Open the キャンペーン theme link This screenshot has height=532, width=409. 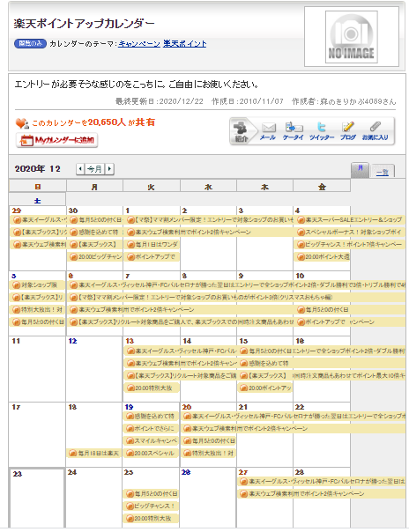(x=139, y=43)
